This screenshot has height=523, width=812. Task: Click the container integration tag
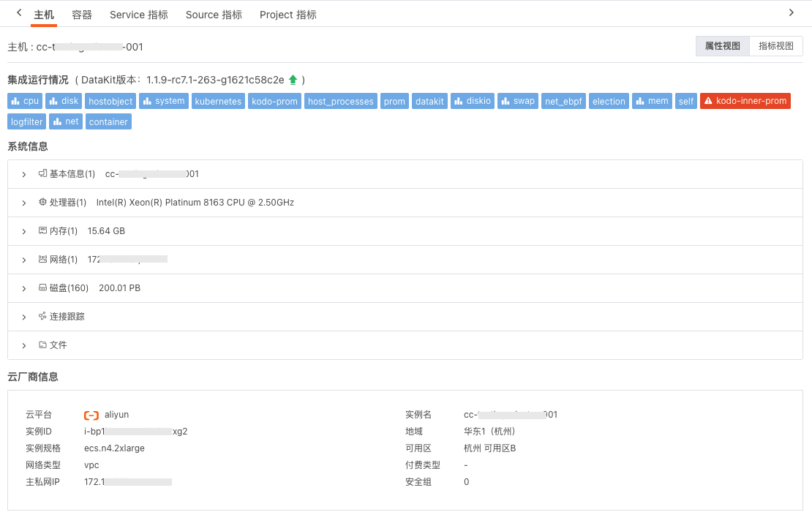coord(108,121)
